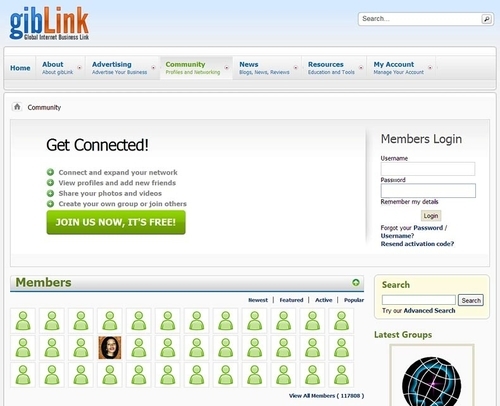Click the View All Members link
This screenshot has height=406, width=500.
326,396
